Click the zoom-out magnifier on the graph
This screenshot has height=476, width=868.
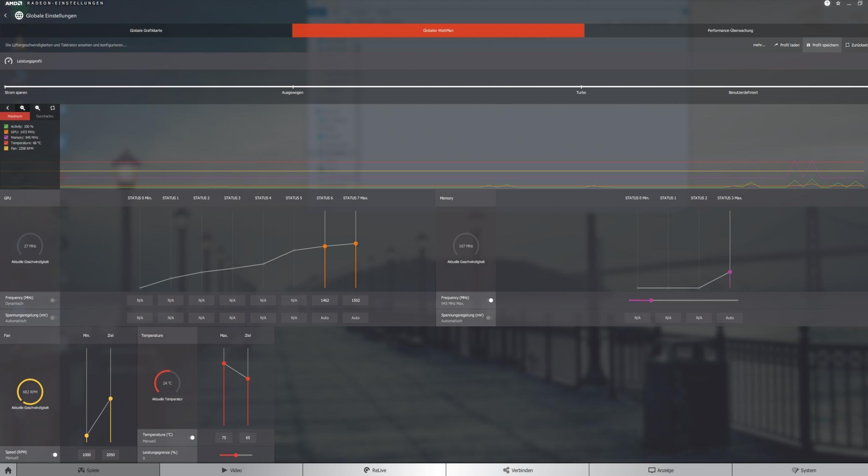pyautogui.click(x=37, y=108)
